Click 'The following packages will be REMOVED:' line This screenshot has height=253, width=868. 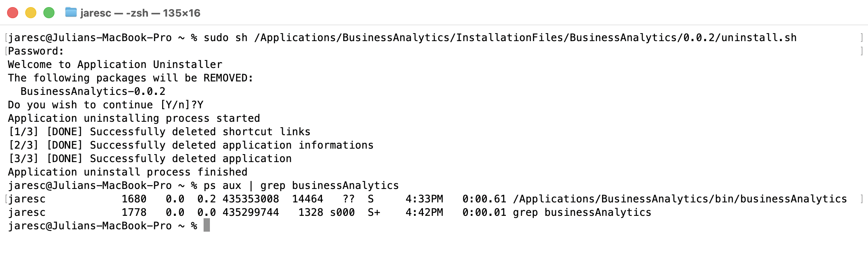click(131, 78)
